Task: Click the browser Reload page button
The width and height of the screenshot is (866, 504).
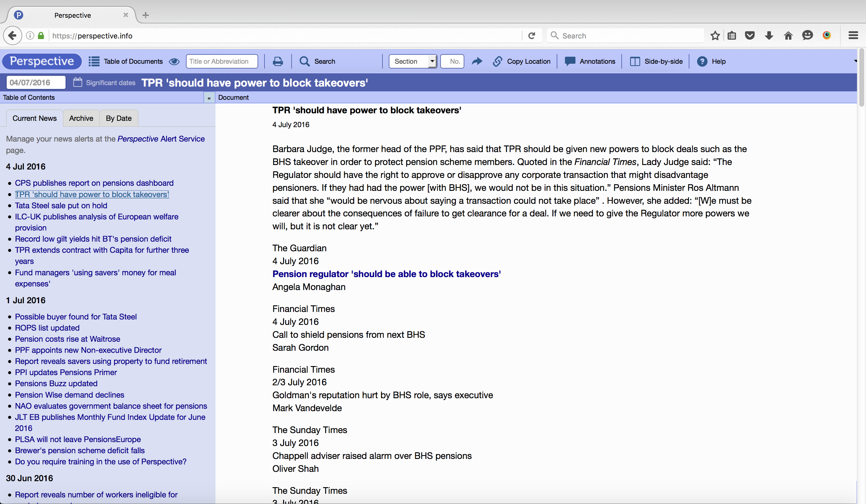Action: pyautogui.click(x=532, y=35)
